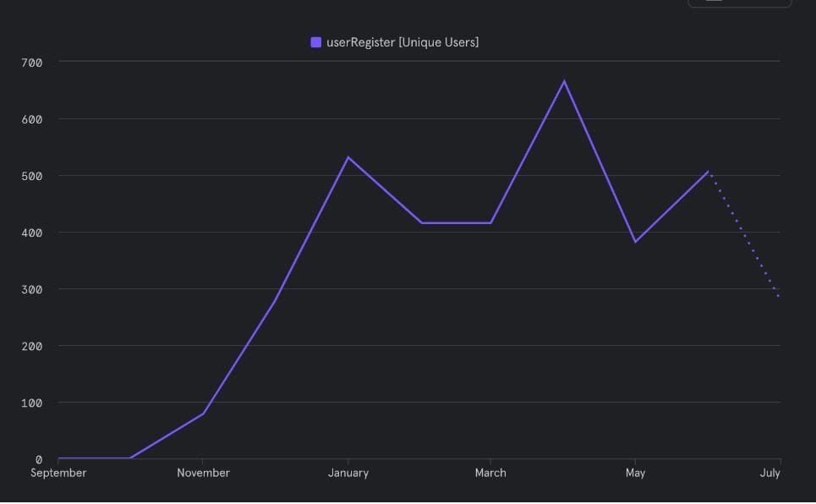Select the November x-axis label
The height and width of the screenshot is (504, 816).
coord(203,473)
